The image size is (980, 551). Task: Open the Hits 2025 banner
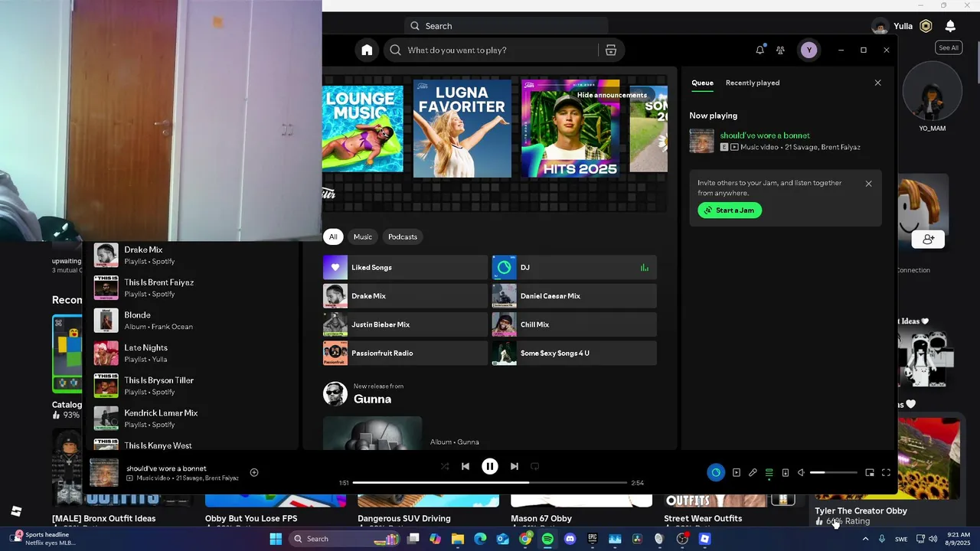[x=570, y=129]
